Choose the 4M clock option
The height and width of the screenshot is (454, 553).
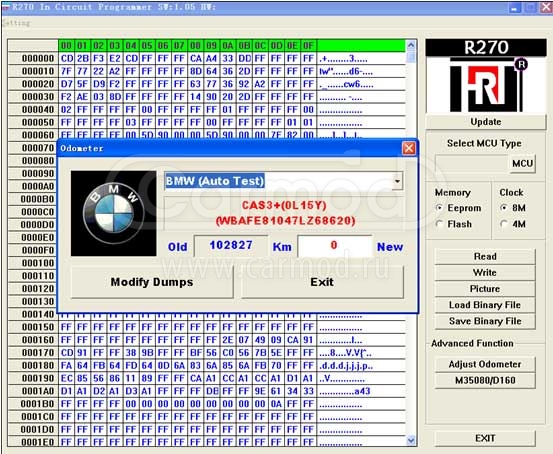coord(504,224)
